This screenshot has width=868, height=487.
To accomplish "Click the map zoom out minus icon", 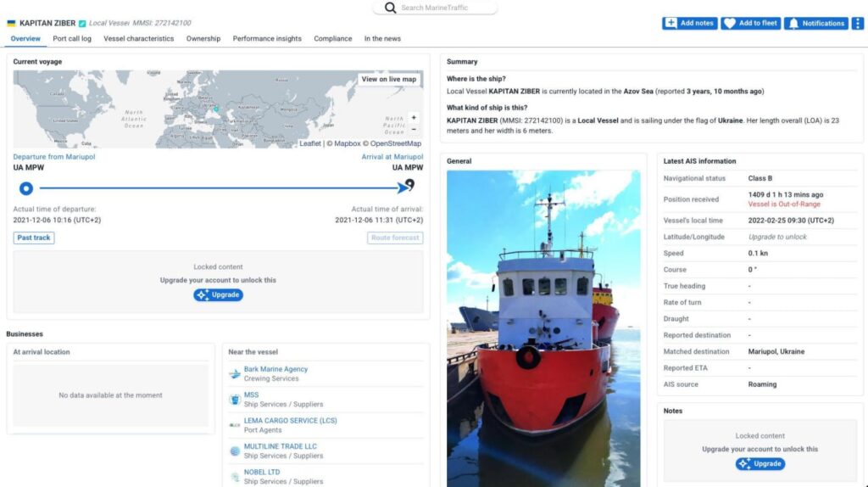I will coord(414,129).
